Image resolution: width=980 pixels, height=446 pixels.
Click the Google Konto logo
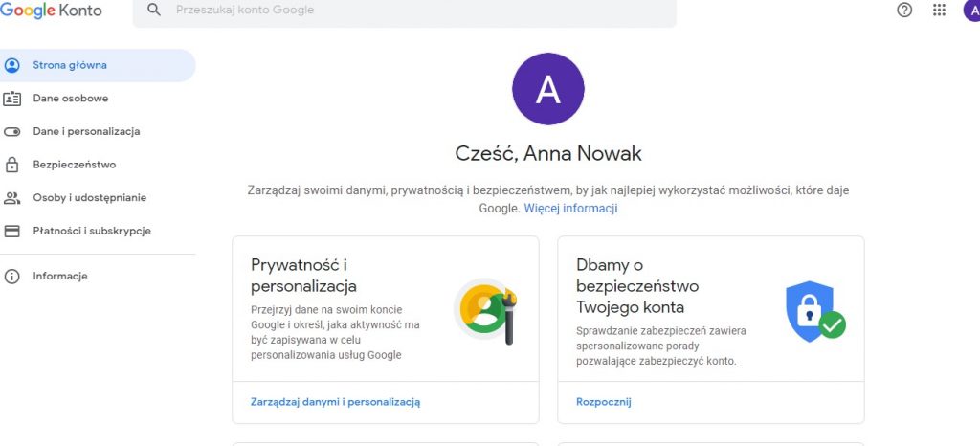[51, 11]
